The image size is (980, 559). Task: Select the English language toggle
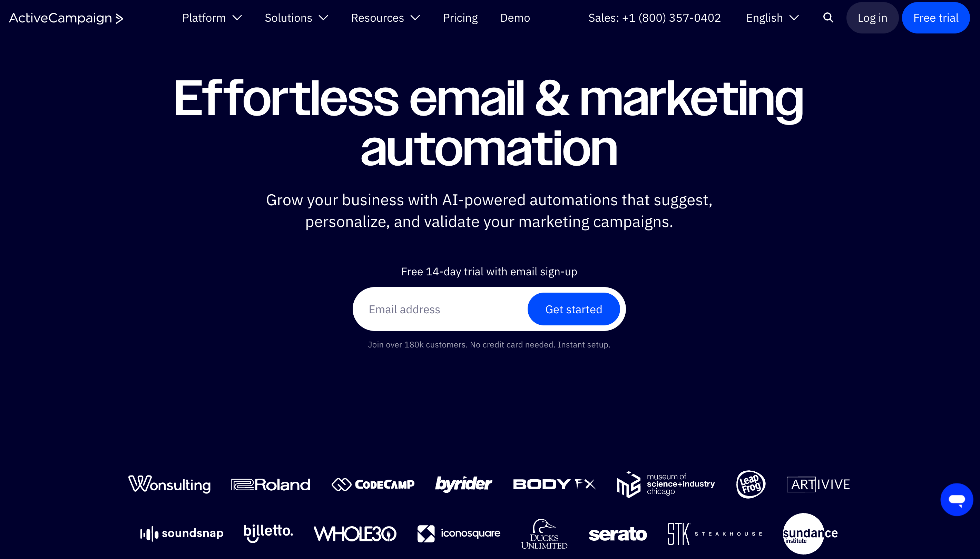[x=773, y=18]
